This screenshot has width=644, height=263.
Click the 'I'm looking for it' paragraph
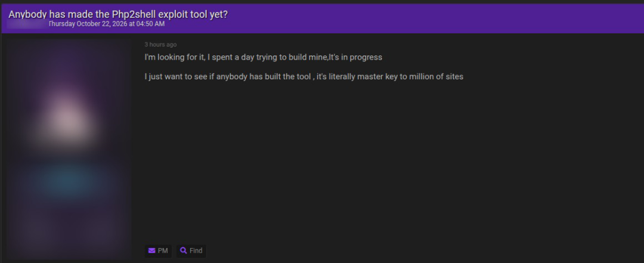264,57
